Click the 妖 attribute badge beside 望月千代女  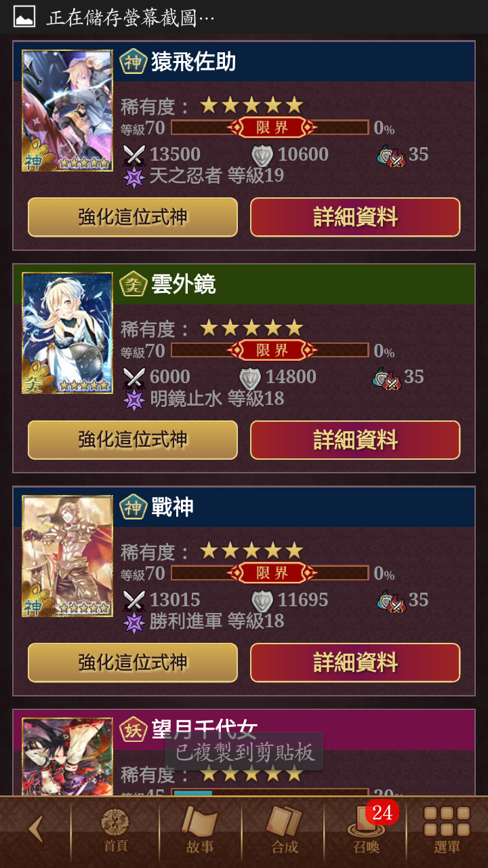point(134,730)
